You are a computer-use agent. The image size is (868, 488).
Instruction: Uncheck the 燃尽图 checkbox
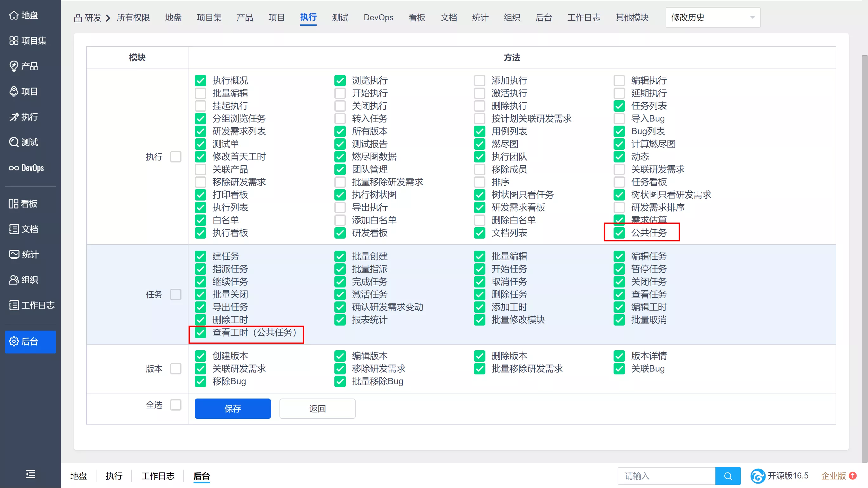479,144
